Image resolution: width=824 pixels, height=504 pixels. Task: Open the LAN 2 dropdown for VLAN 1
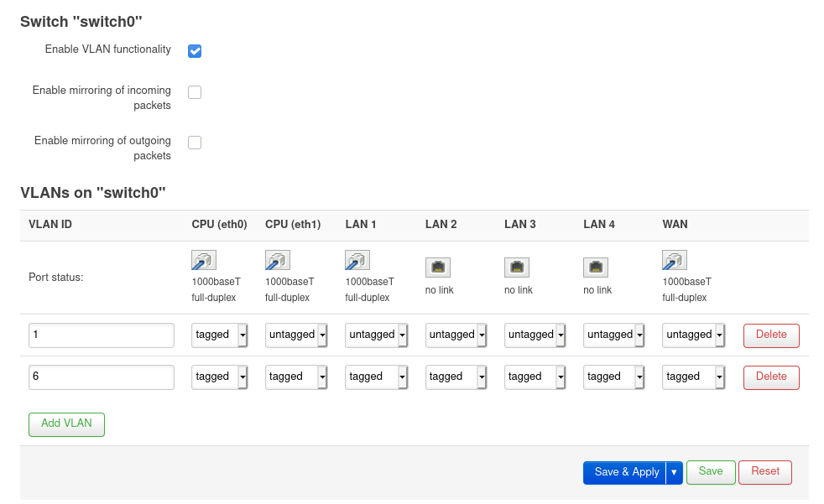[x=456, y=335]
